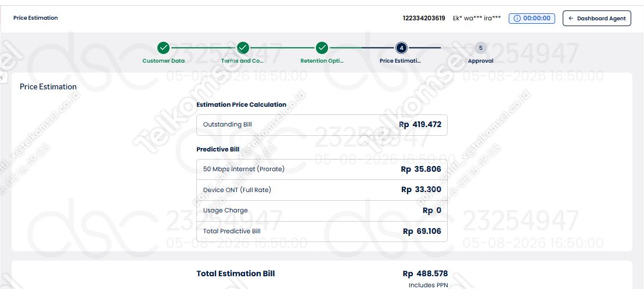Screen dimensions: 644x289
Task: Select step 5 Approval circle
Action: tap(481, 48)
